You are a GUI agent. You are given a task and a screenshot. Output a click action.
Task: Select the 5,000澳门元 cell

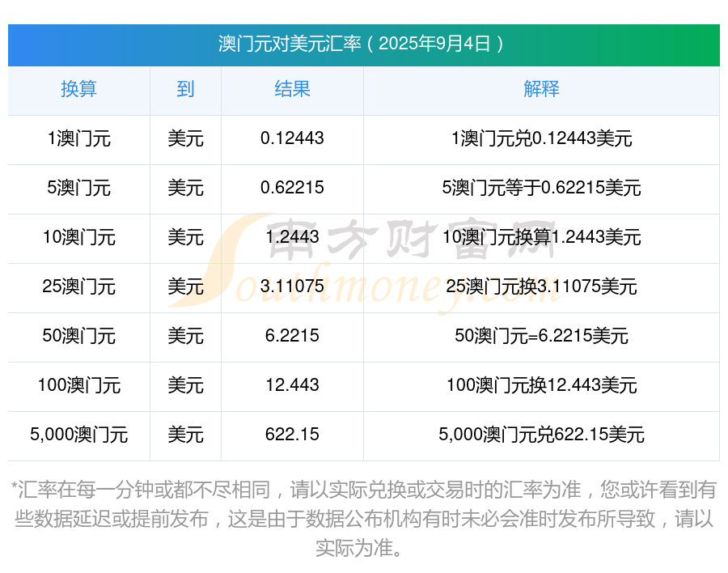79,435
